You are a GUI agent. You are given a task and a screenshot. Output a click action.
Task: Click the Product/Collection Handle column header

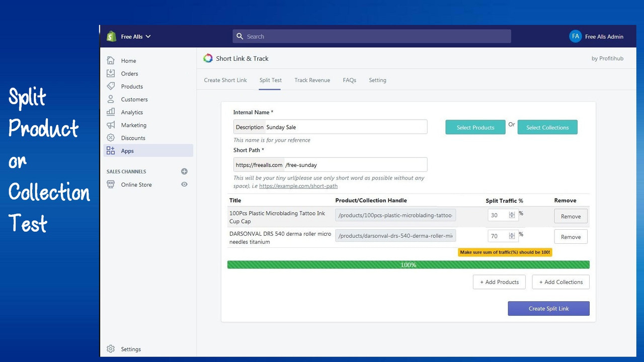click(x=371, y=200)
